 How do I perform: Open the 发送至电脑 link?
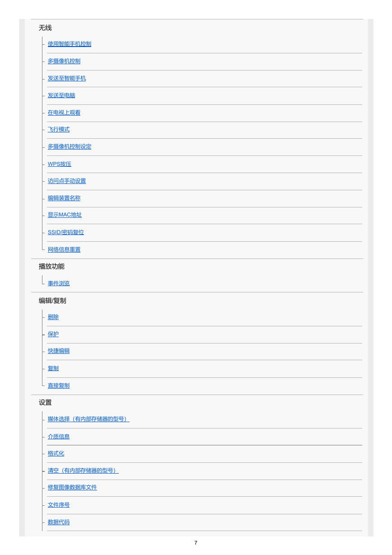pos(61,95)
